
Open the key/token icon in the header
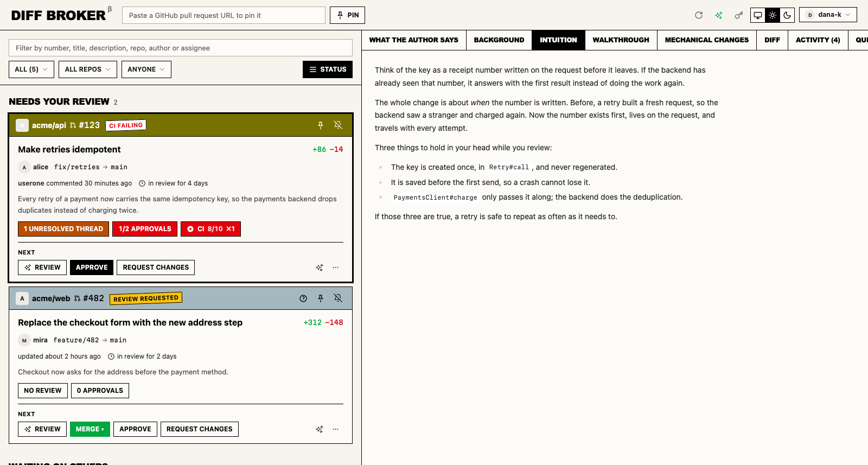pos(738,15)
